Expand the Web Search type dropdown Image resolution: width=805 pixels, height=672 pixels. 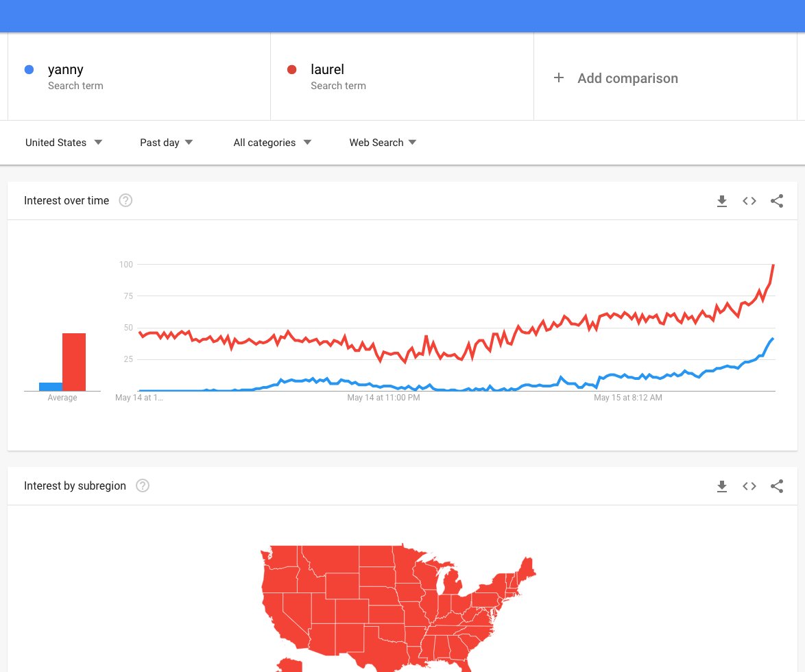(383, 143)
